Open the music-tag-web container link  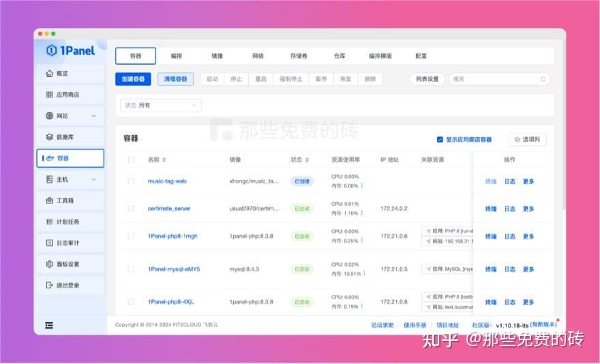(x=167, y=181)
